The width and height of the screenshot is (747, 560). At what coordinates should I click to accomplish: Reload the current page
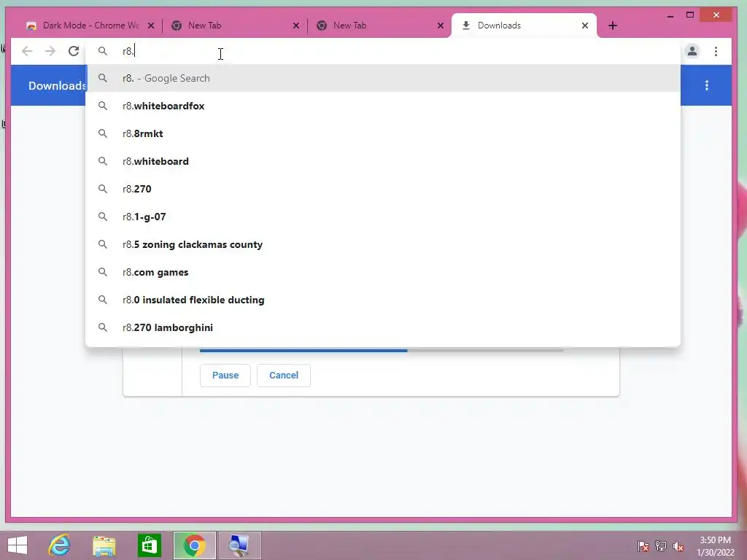tap(74, 51)
